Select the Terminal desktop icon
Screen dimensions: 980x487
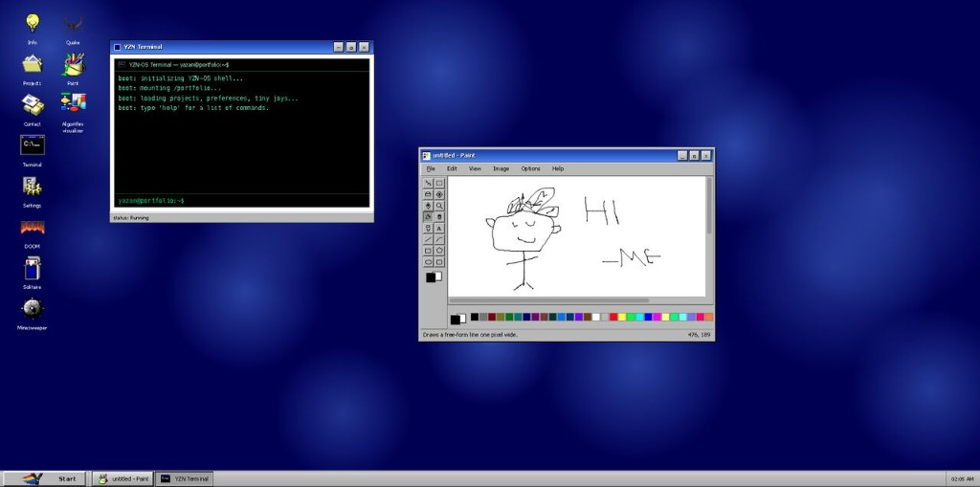[x=32, y=150]
